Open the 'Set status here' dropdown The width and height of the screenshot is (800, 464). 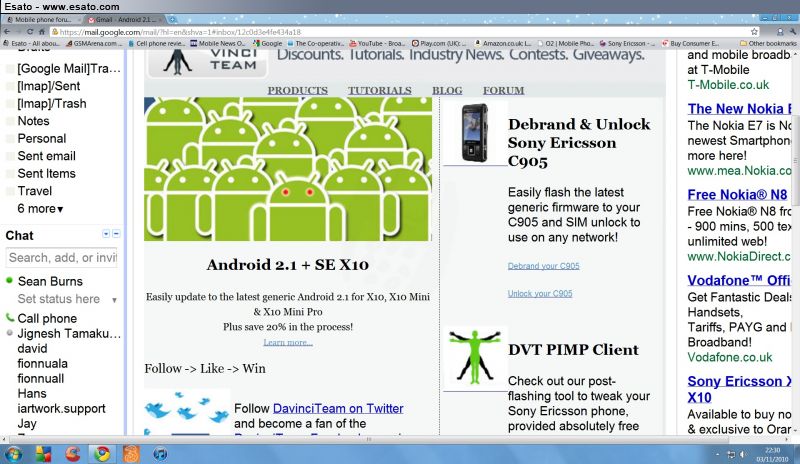[x=113, y=300]
